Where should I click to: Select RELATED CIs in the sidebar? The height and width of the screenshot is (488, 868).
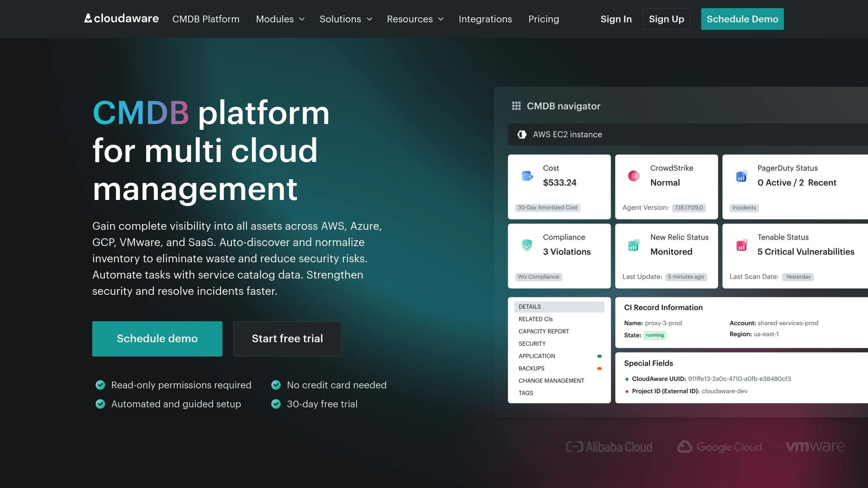536,319
